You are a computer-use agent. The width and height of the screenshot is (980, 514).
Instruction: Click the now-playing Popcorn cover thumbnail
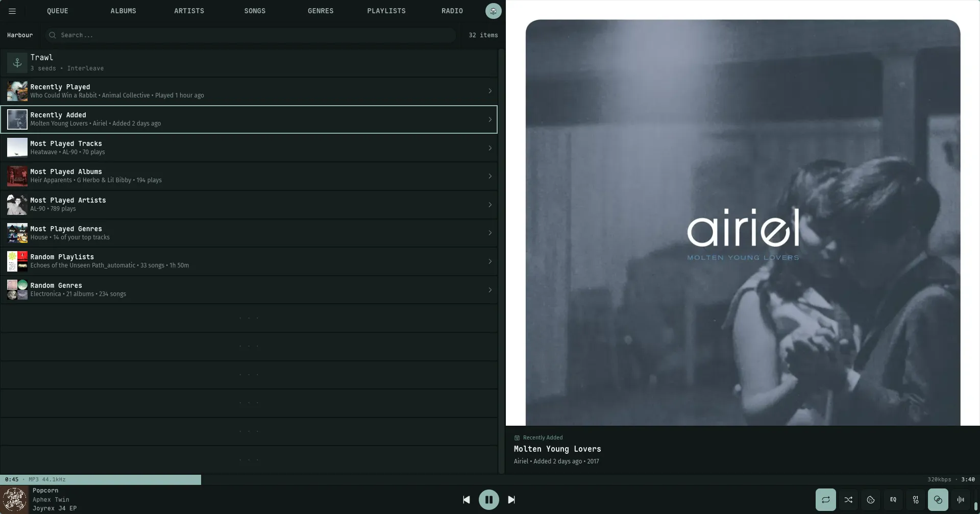[x=15, y=500]
